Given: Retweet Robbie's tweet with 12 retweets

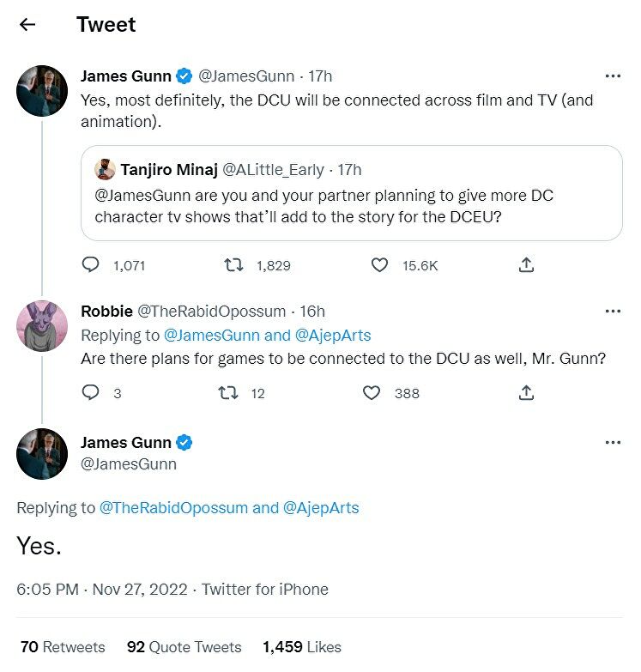Looking at the screenshot, I should [228, 393].
